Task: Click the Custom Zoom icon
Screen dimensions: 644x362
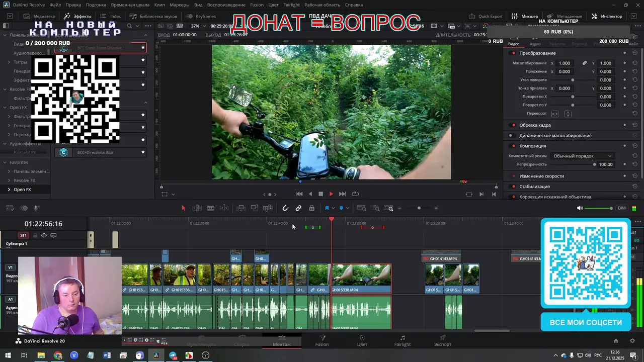Action: coord(390,208)
